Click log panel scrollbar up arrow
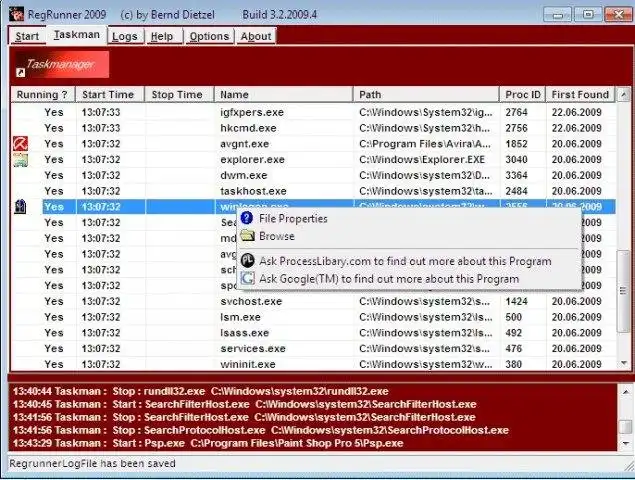 626,392
